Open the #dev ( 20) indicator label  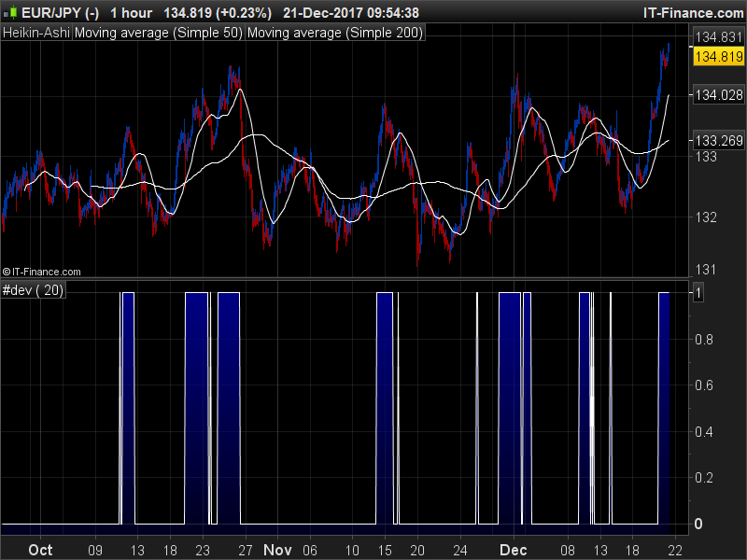pos(33,290)
